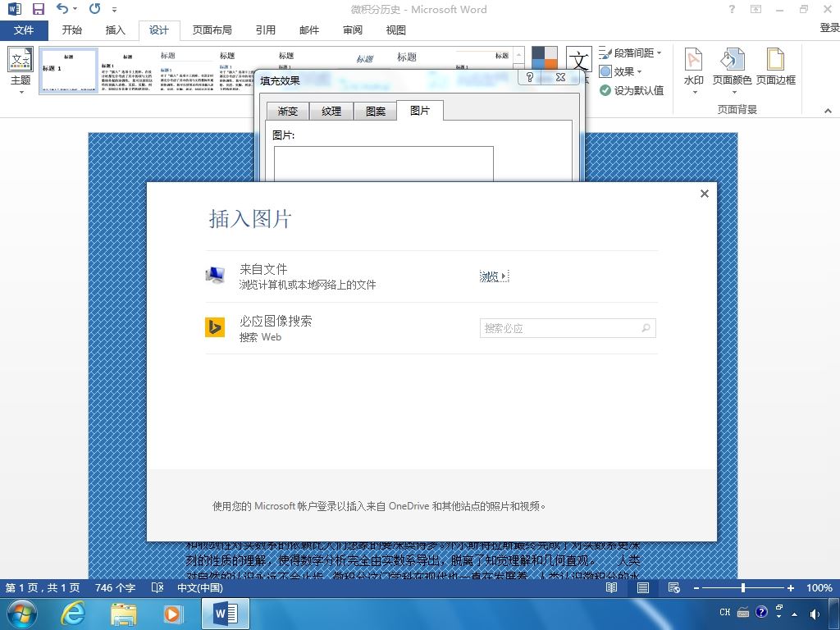
Task: Switch to print layout view icon
Action: [x=643, y=587]
